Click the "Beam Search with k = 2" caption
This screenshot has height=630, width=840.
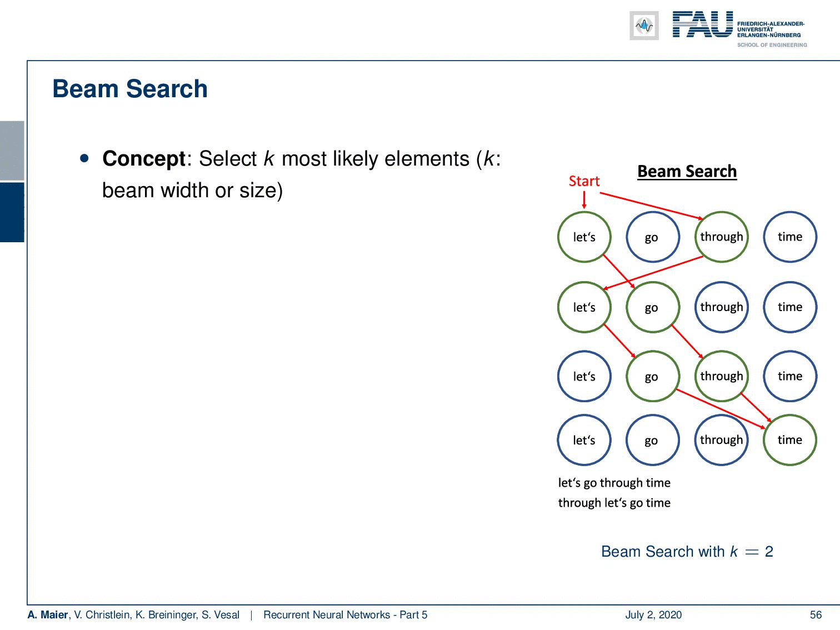(x=687, y=552)
